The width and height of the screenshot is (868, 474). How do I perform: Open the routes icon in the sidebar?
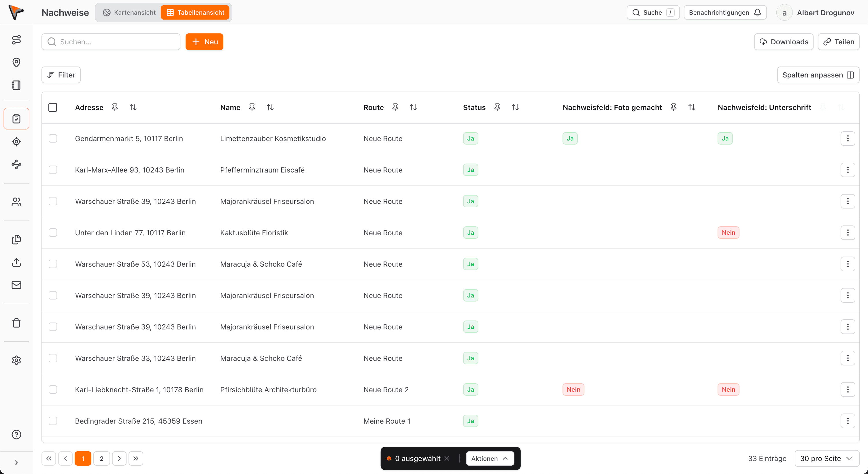point(16,40)
